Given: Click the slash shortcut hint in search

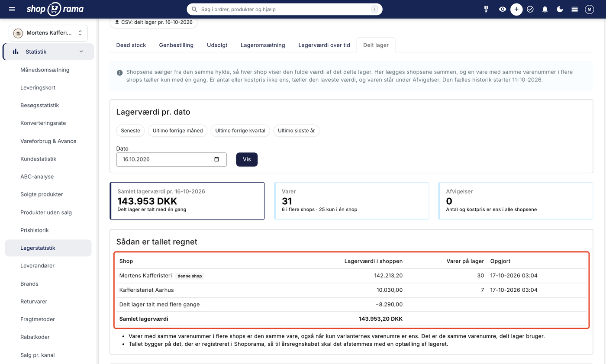Looking at the screenshot, I should click(374, 9).
